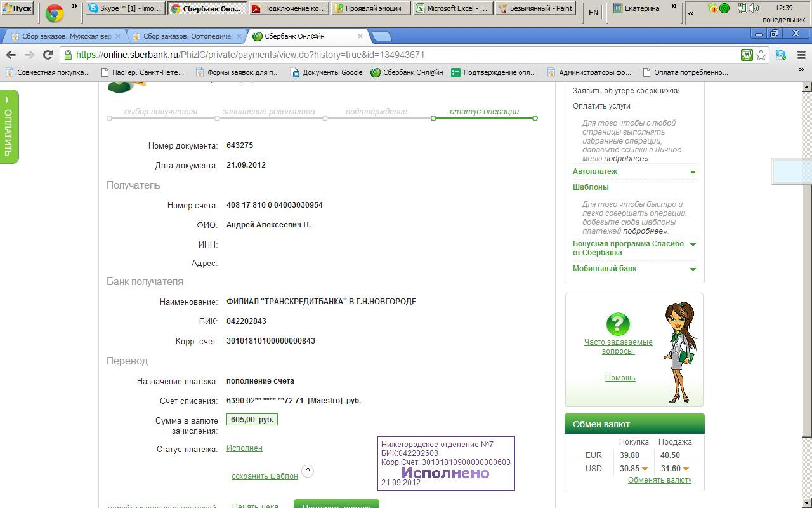Screen dimensions: 812x508
Task: Open a new Chrome tab
Action: [x=382, y=36]
